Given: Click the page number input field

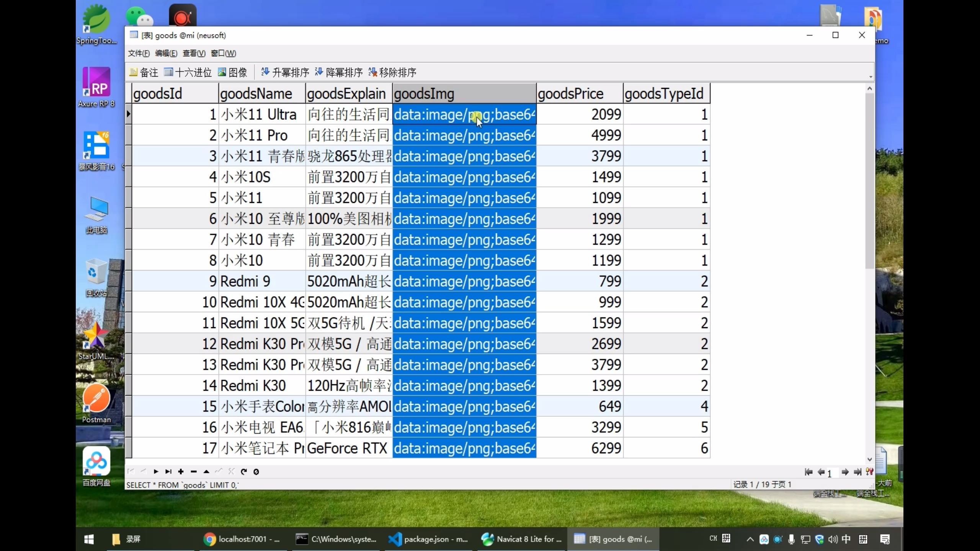Looking at the screenshot, I should 832,473.
